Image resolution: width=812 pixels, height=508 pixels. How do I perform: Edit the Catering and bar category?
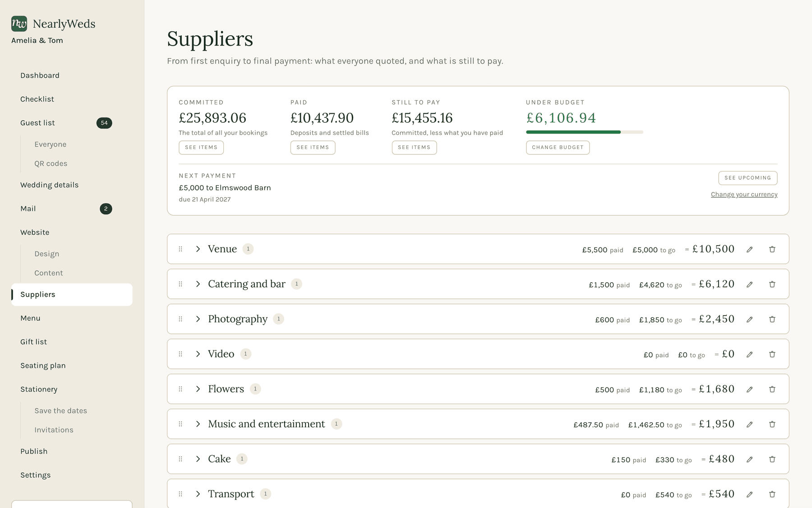[749, 284]
